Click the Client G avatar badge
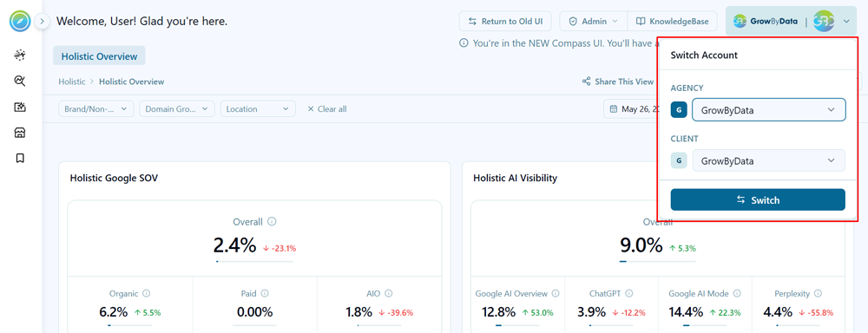This screenshot has width=868, height=333. (x=679, y=161)
